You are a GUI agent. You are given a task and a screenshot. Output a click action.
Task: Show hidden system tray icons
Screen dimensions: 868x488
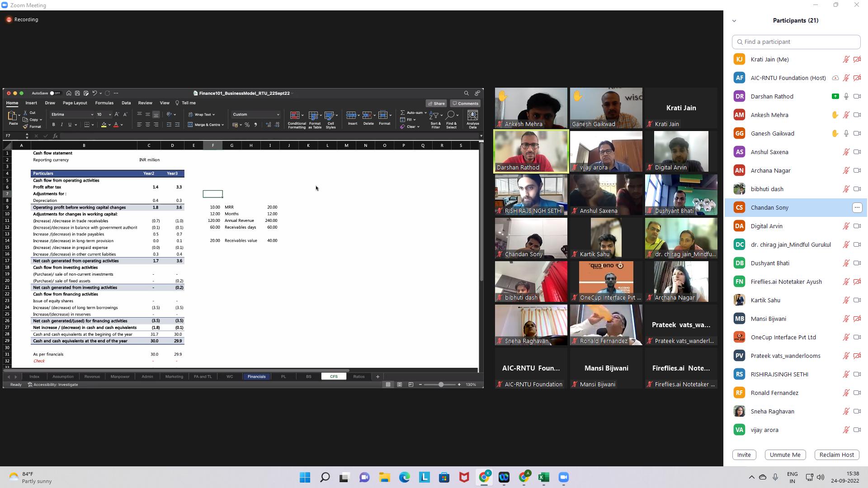(751, 477)
